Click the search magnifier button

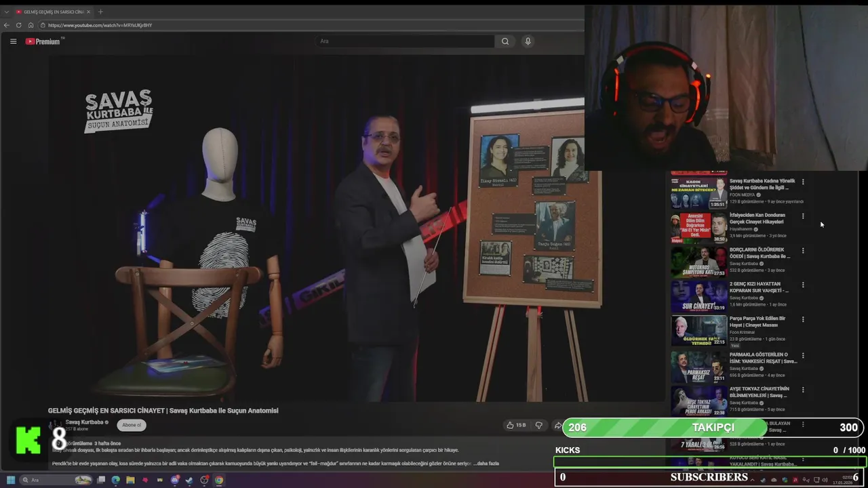pos(505,41)
